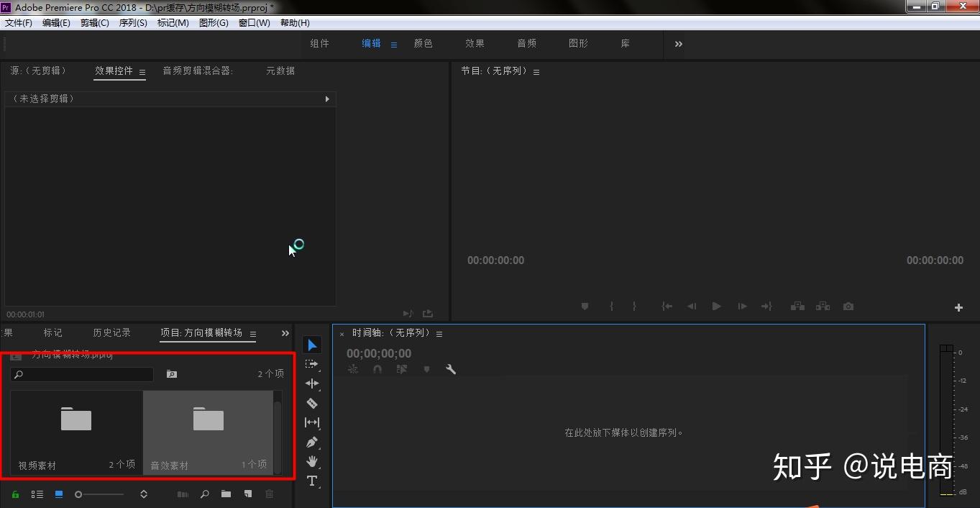Click the Play button in program monitor
The image size is (980, 508).
click(x=717, y=306)
